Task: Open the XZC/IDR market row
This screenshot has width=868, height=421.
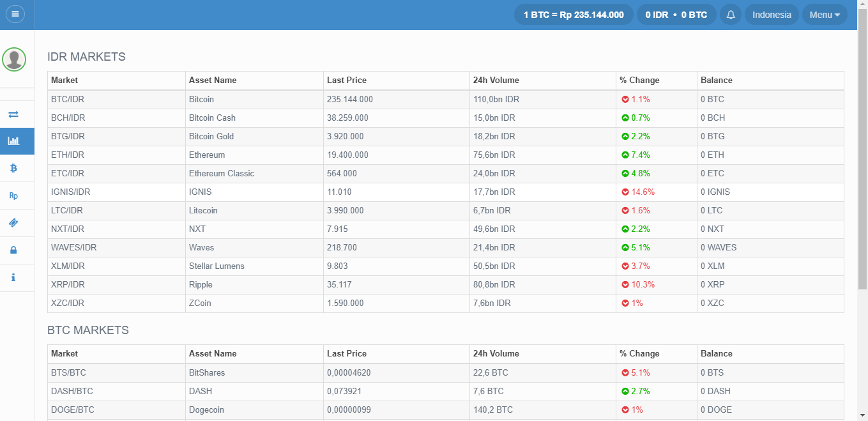Action: point(446,303)
